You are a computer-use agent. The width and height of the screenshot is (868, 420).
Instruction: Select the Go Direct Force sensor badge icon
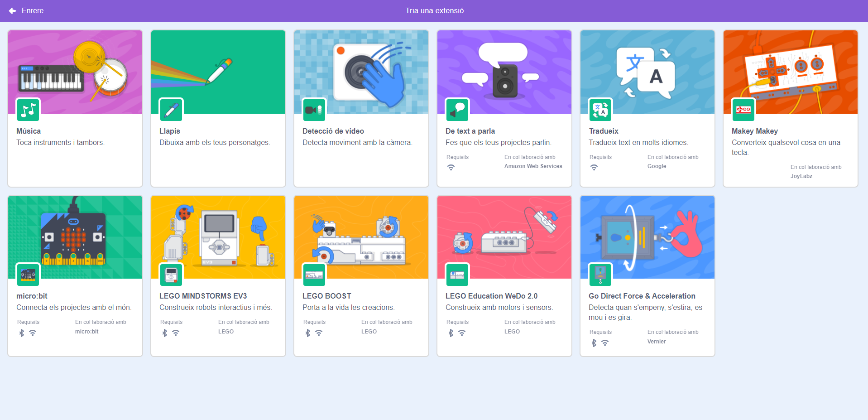tap(600, 275)
